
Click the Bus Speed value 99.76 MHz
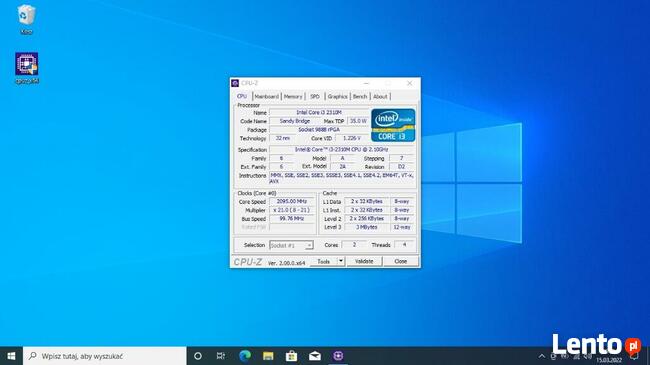click(292, 219)
